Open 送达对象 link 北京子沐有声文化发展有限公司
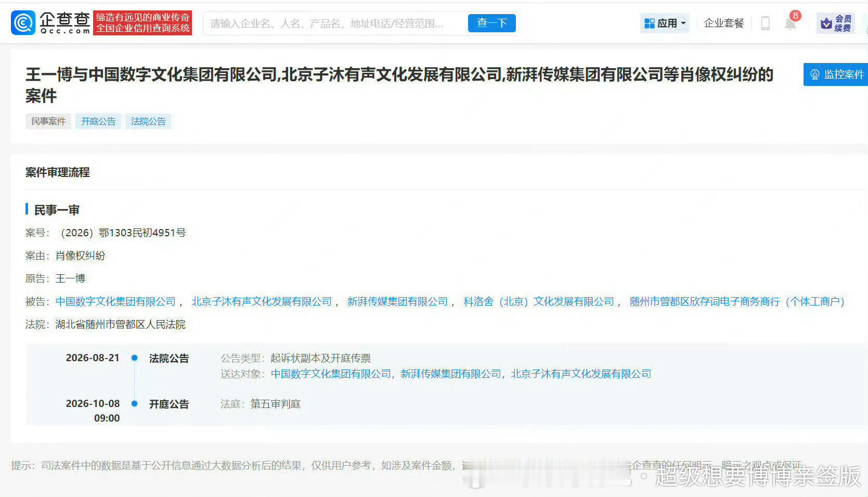The image size is (868, 497). pyautogui.click(x=581, y=374)
